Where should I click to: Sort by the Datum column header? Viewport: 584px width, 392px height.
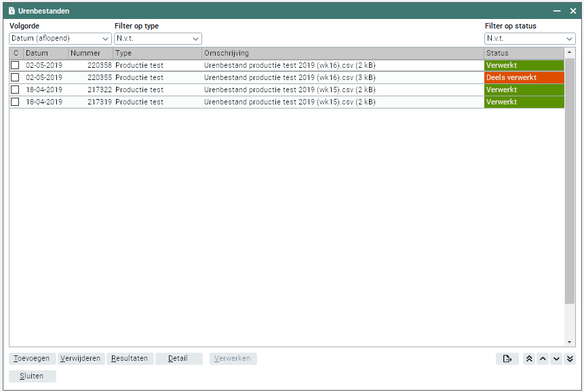click(45, 53)
